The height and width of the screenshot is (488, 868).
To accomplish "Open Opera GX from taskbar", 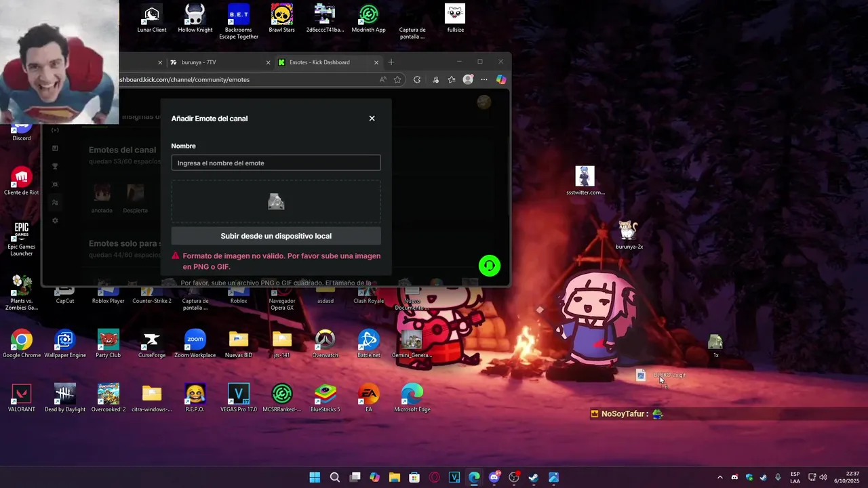I will (435, 477).
